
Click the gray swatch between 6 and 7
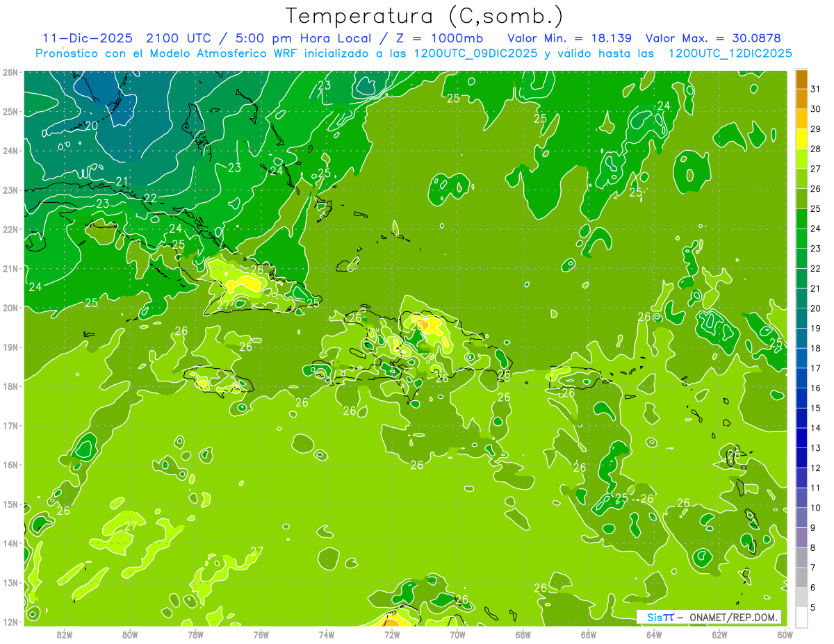point(801,578)
